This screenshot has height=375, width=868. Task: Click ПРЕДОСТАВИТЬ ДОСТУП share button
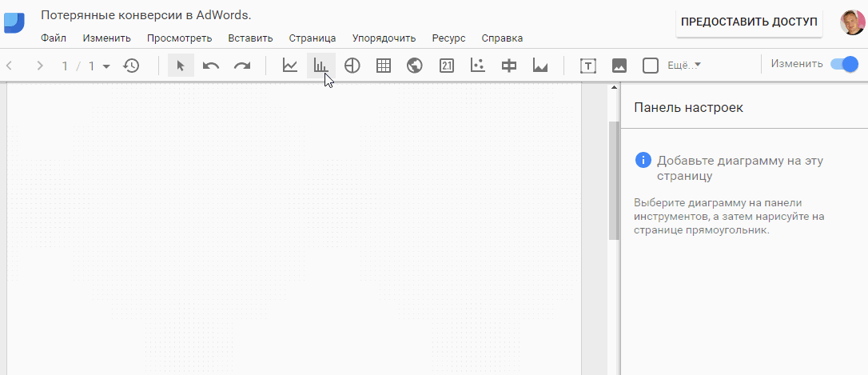point(749,22)
